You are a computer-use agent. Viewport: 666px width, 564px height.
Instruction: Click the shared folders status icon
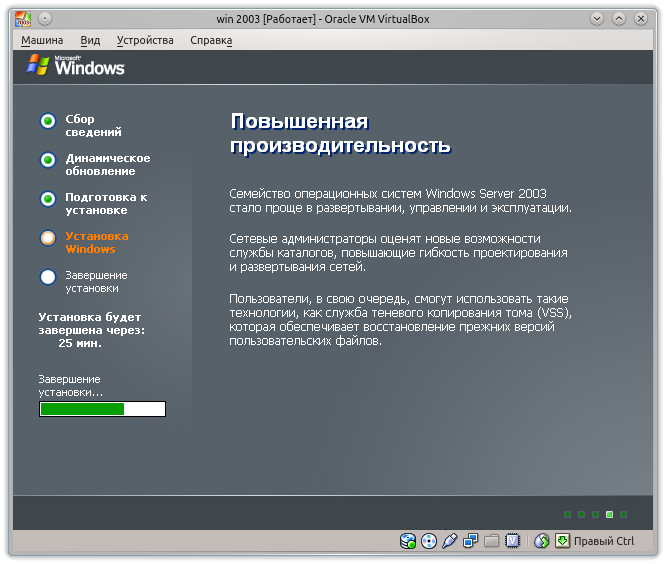coord(491,541)
